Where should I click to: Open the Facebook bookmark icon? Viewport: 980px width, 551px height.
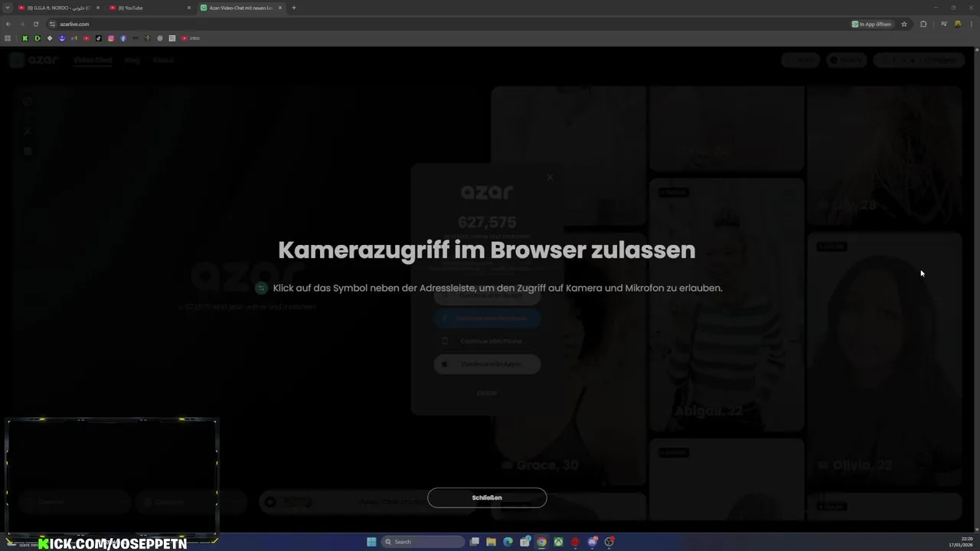[x=123, y=38]
